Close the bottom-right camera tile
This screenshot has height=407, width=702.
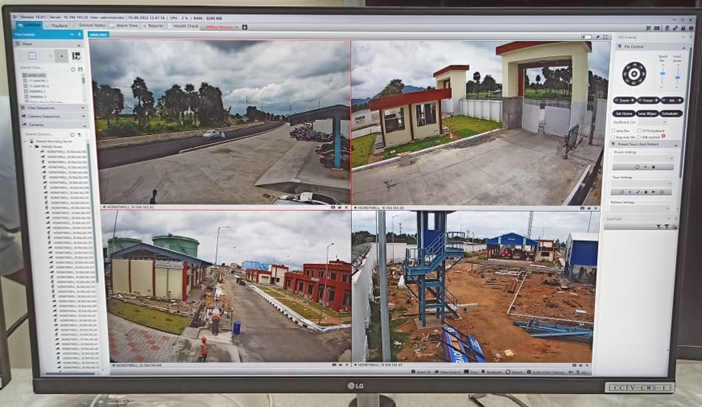[x=587, y=365]
